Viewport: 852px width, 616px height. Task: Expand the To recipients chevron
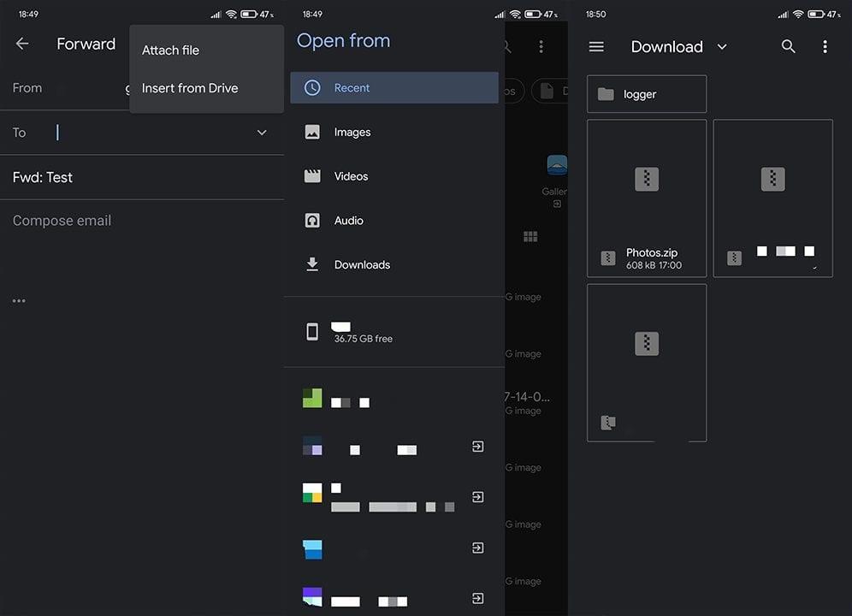[x=262, y=133]
